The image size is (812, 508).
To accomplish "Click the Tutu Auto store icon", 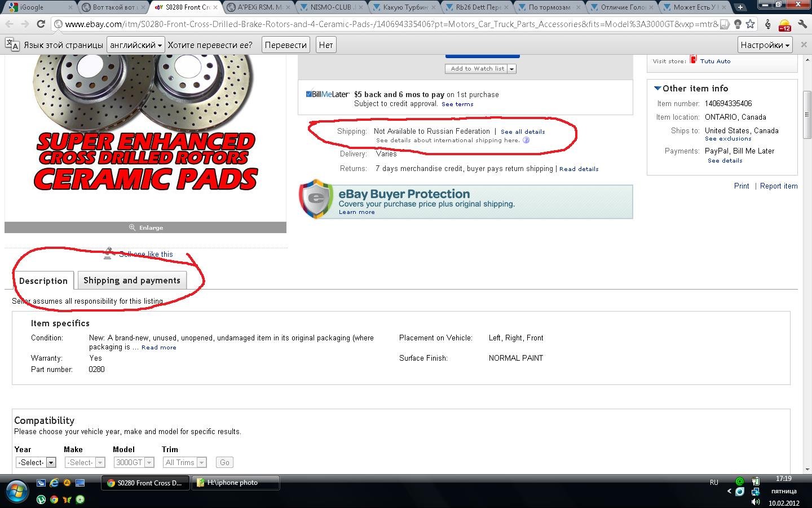I will pos(694,59).
